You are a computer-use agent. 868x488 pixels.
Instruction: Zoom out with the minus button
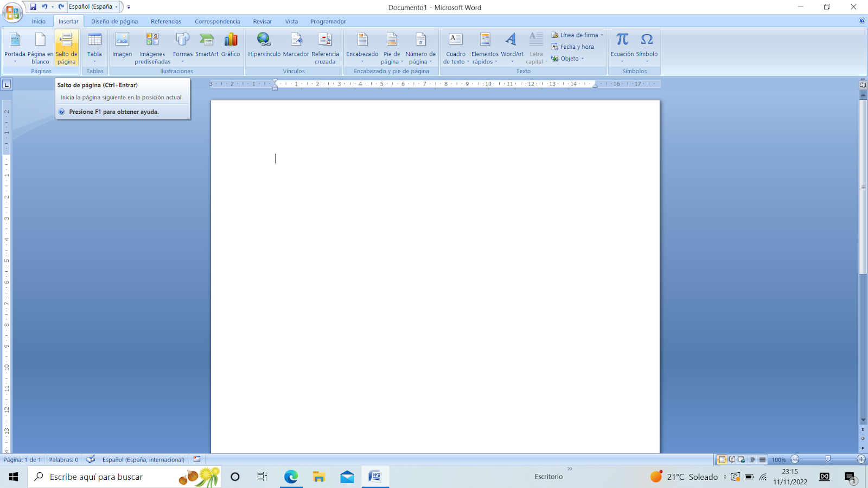(x=795, y=459)
